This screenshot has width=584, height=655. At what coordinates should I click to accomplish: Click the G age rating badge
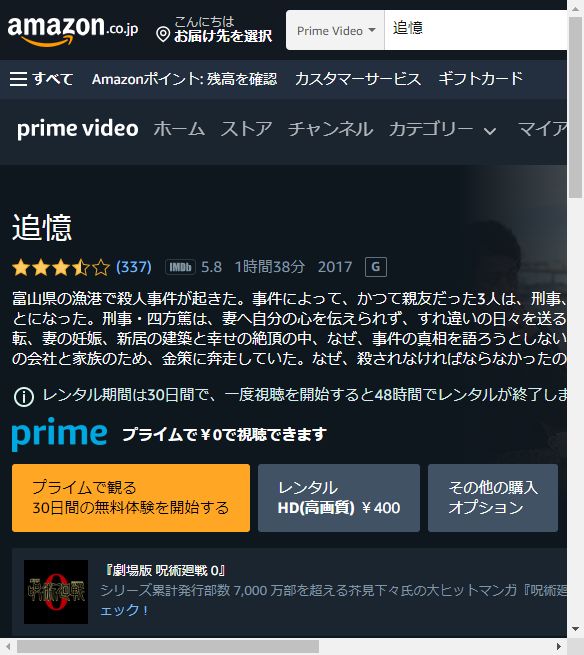(376, 267)
